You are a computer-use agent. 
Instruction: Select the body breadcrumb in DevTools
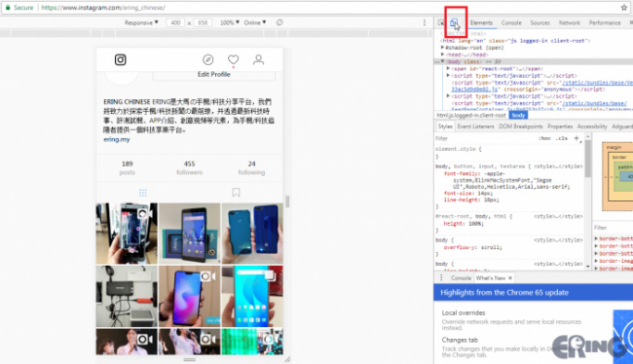coord(518,116)
